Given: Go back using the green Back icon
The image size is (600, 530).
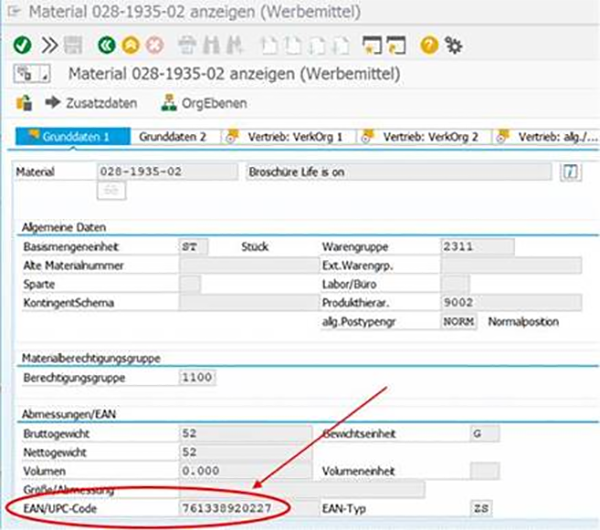Looking at the screenshot, I should coord(106,45).
